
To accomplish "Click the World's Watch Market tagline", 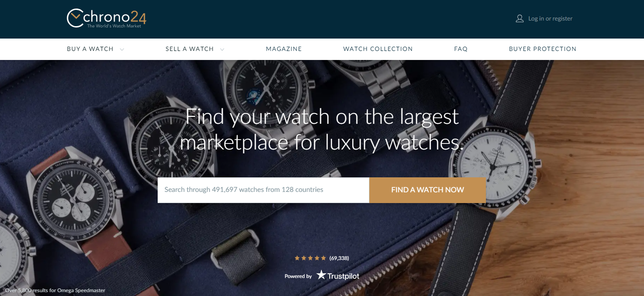I will (x=114, y=26).
